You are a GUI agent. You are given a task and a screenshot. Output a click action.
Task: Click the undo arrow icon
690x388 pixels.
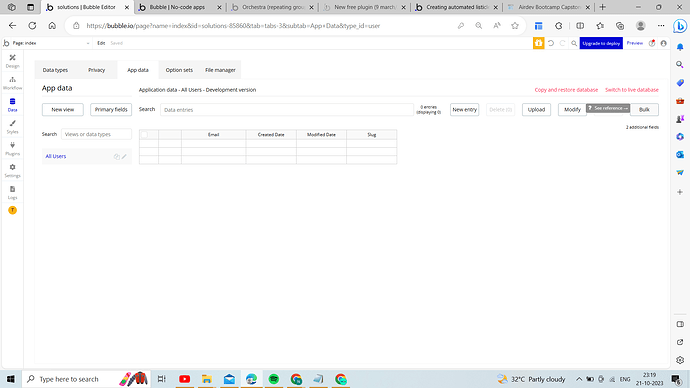(551, 43)
